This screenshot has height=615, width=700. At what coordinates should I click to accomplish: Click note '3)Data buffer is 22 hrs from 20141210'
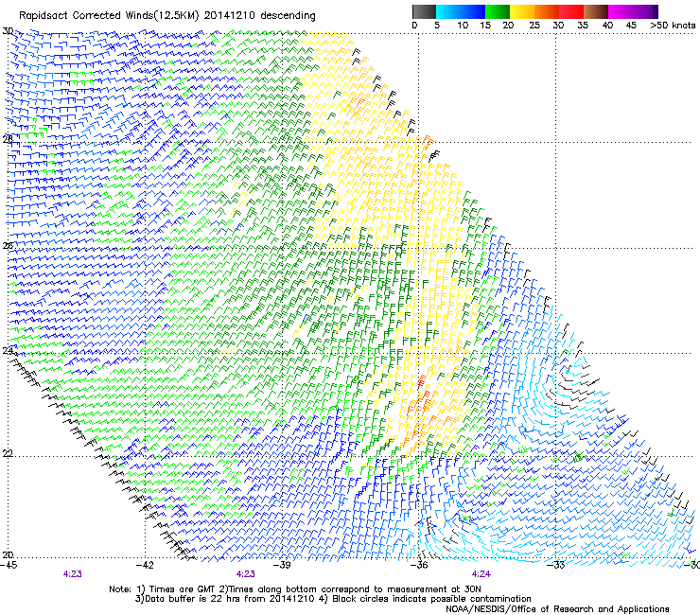[224, 599]
